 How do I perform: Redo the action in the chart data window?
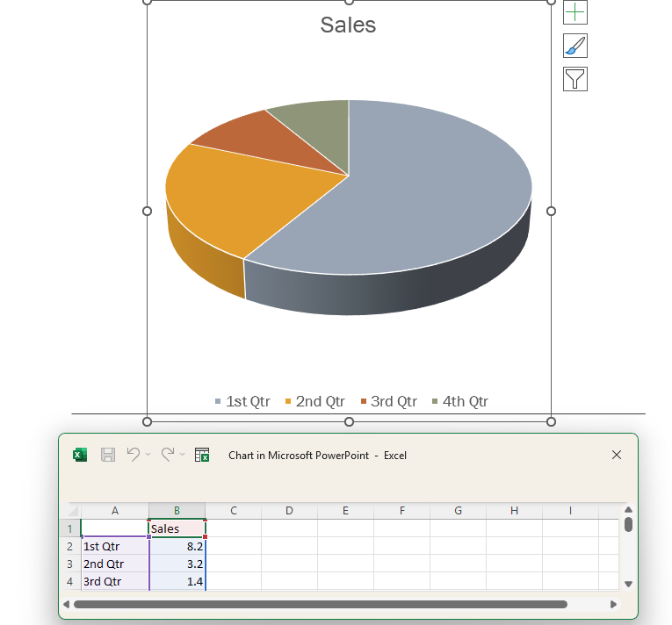tap(168, 455)
